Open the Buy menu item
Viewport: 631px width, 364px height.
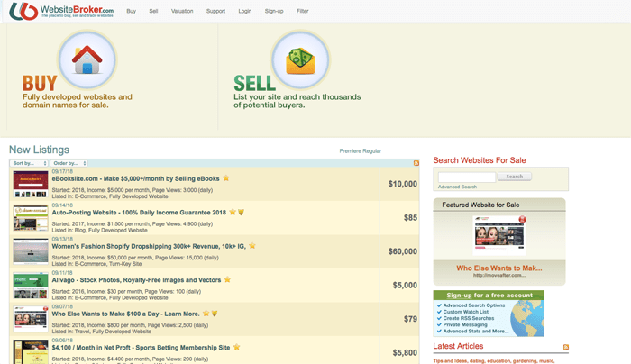pos(132,11)
